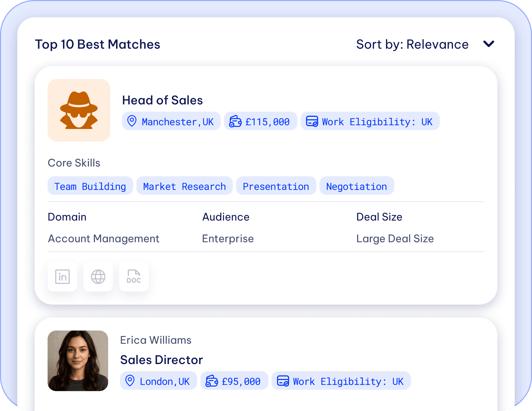Click the £115,000 salary tag
Screen dimensions: 532x411
260,121
